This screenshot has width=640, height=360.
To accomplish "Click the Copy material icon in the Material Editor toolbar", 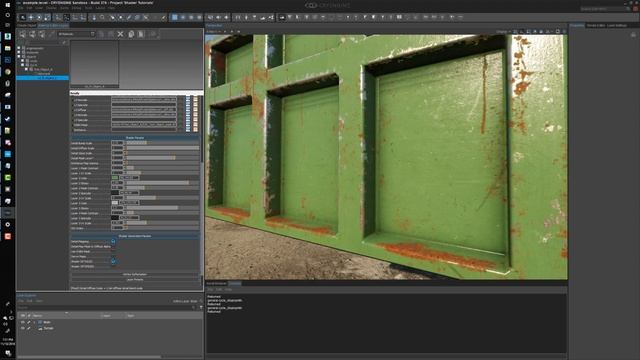I will click(131, 34).
